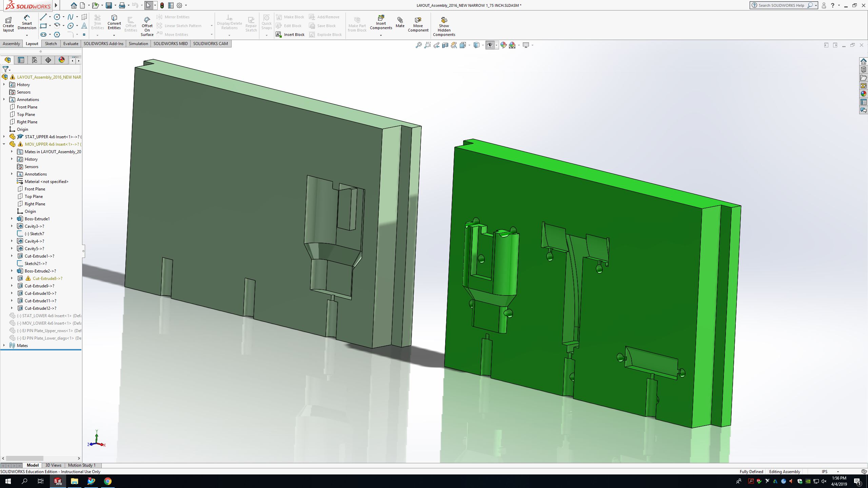Expand the top-level Mates folder
This screenshot has height=488, width=868.
click(4, 345)
